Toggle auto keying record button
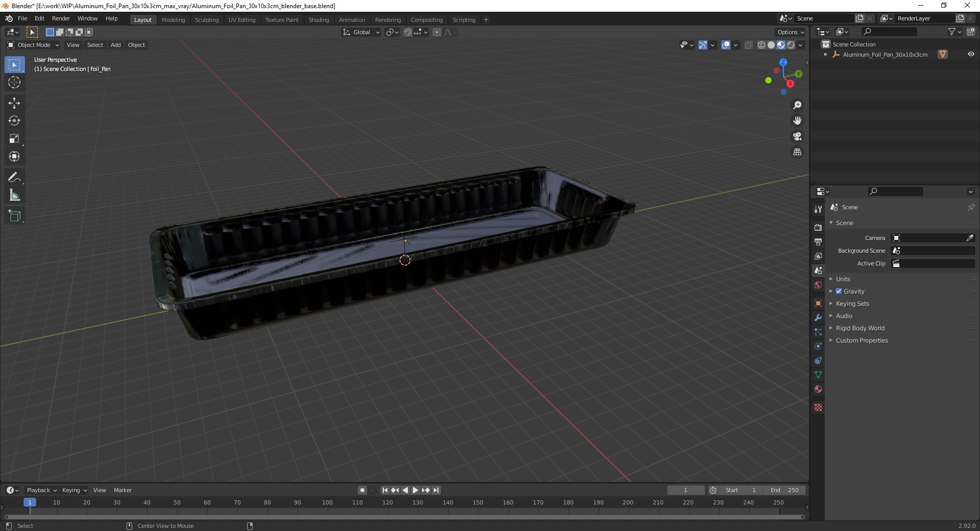The image size is (980, 531). pos(362,490)
